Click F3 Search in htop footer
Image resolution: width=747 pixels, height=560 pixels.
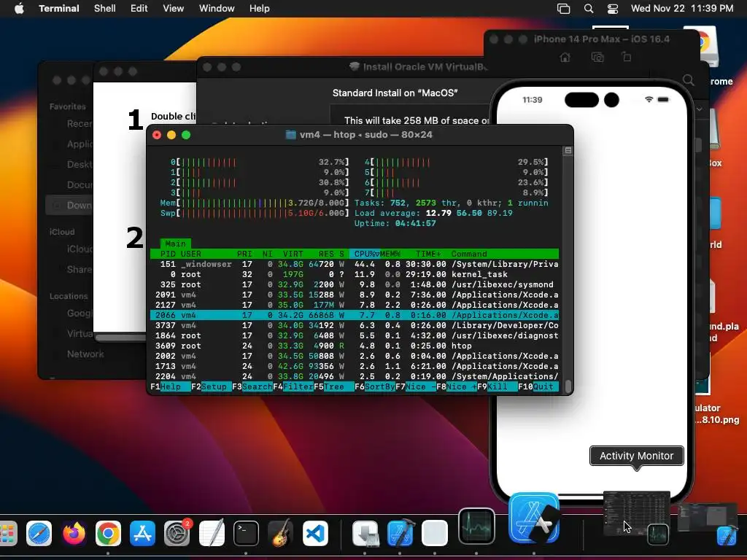[252, 386]
